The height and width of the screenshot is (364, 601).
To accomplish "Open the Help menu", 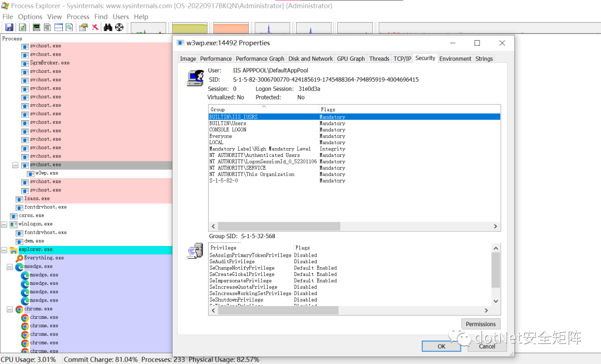I will (141, 17).
